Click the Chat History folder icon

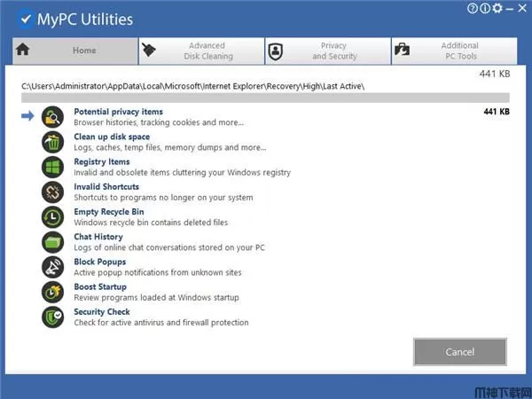[x=52, y=242]
